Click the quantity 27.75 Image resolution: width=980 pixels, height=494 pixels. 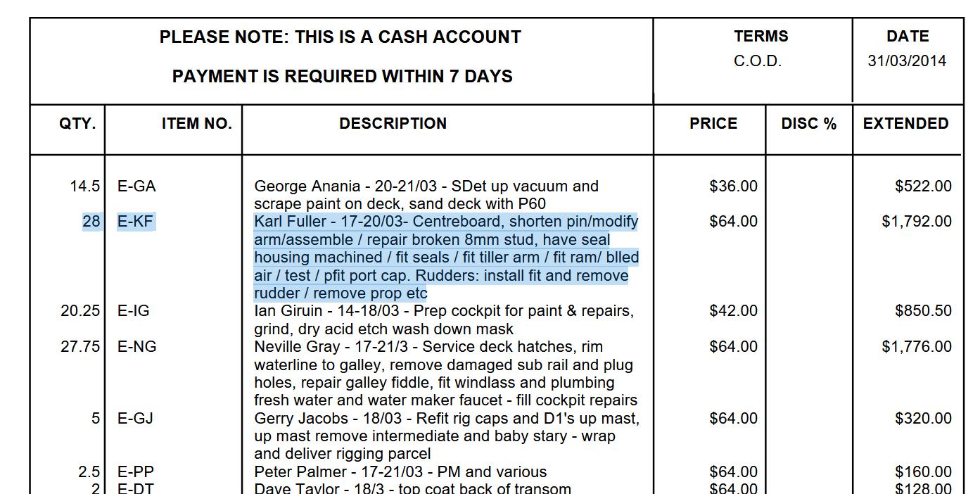point(80,347)
